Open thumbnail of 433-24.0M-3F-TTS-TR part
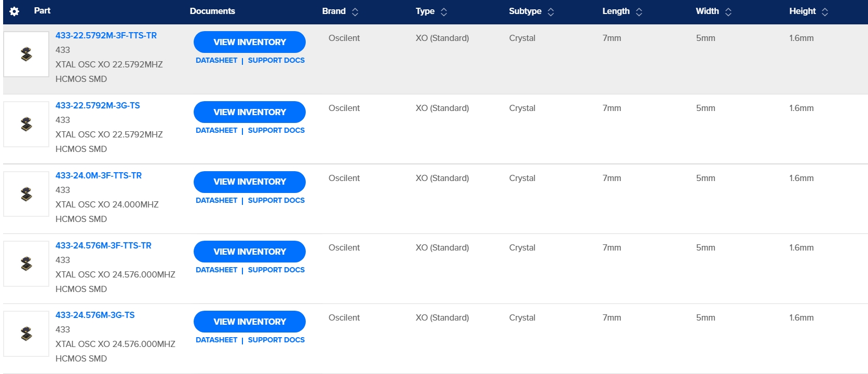This screenshot has height=374, width=868. point(26,195)
